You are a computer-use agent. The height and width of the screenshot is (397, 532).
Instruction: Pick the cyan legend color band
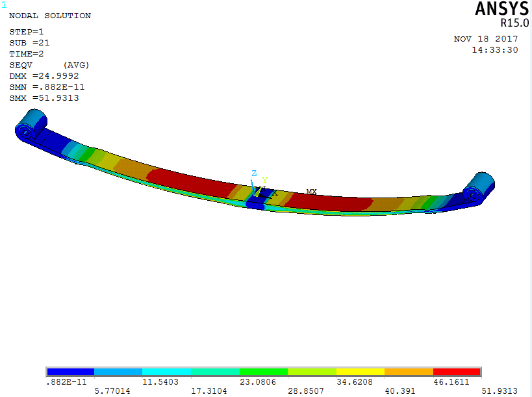pyautogui.click(x=167, y=372)
